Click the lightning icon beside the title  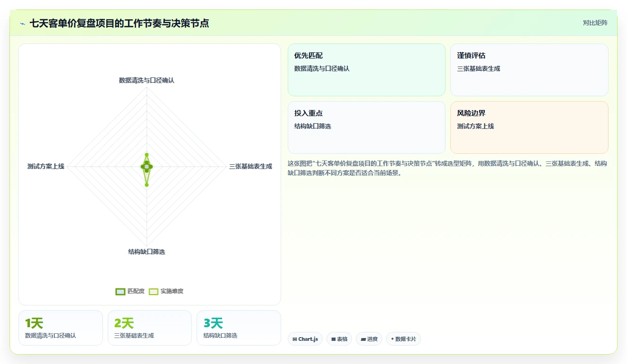coord(22,24)
